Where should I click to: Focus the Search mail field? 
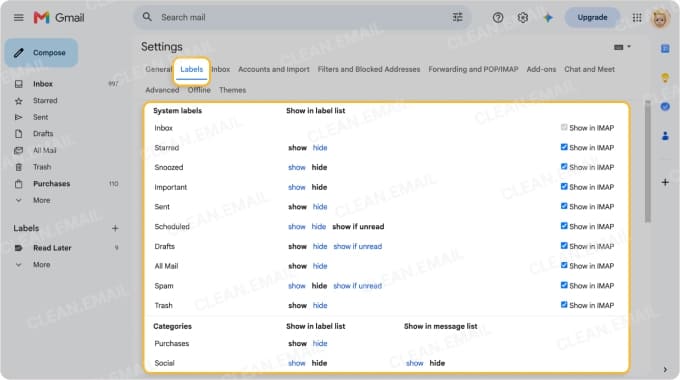[304, 17]
